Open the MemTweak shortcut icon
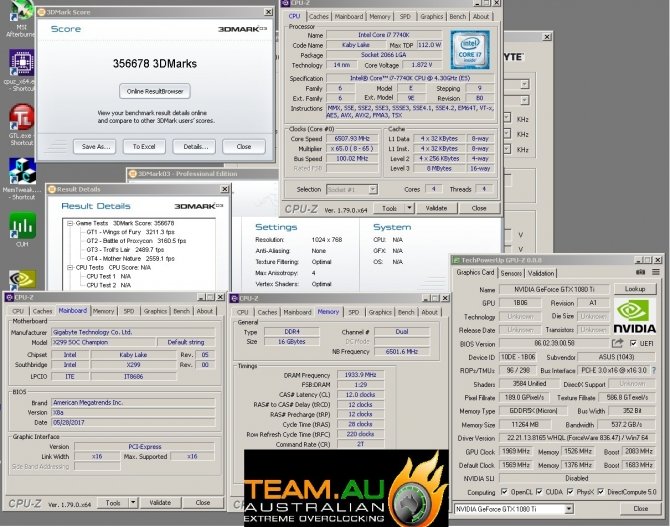 [x=21, y=178]
